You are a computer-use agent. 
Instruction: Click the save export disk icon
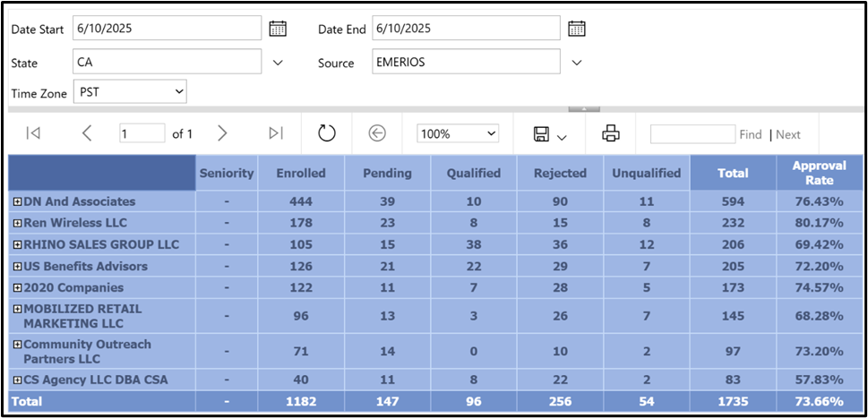(541, 133)
